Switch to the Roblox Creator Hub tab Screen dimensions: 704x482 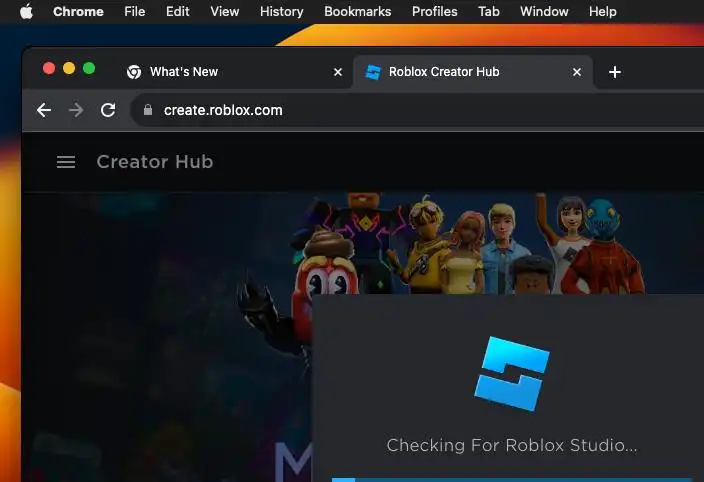[x=473, y=72]
